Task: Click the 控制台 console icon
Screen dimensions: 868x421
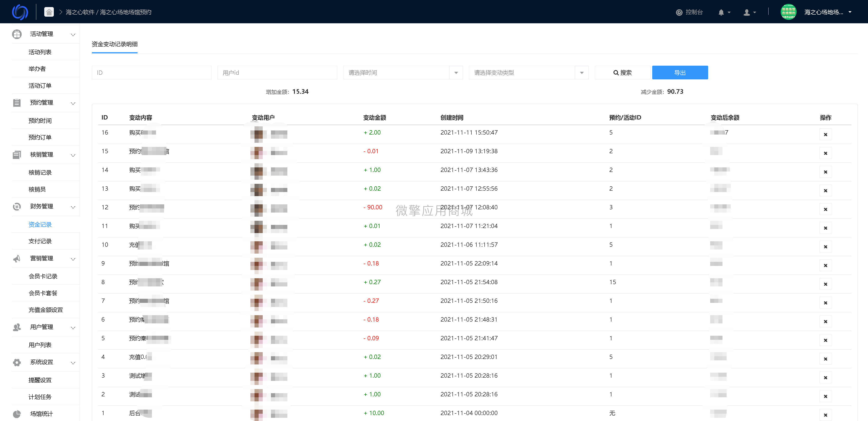Action: coord(679,12)
